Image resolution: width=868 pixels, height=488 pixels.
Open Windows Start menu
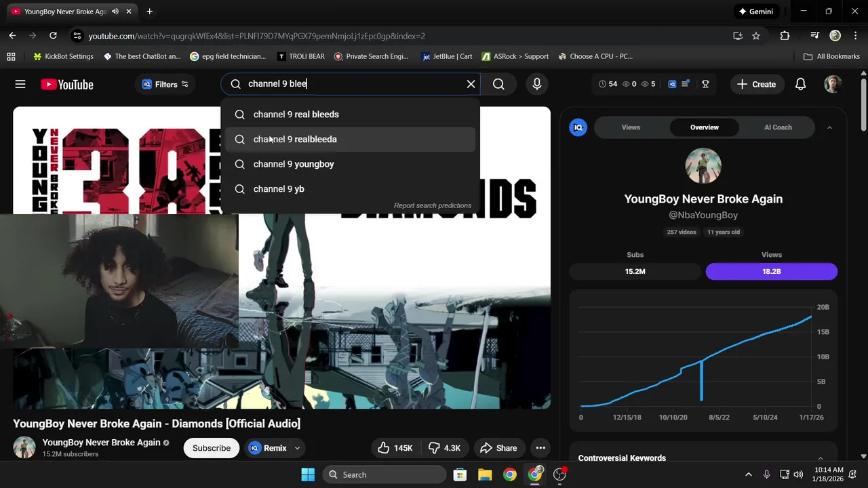[x=308, y=474]
